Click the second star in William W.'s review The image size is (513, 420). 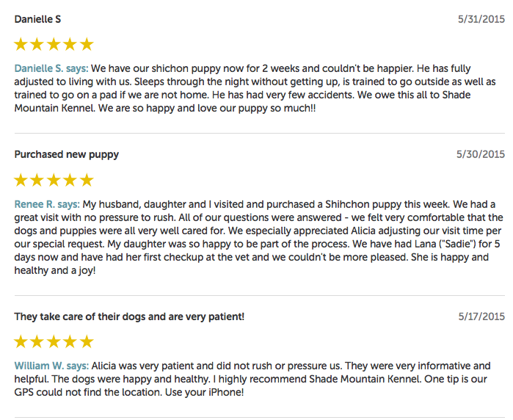[x=37, y=341]
